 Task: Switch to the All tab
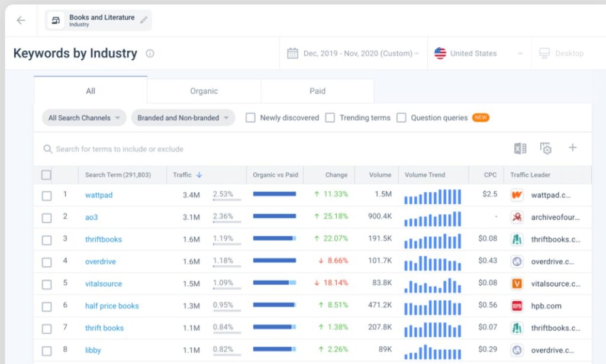point(91,91)
